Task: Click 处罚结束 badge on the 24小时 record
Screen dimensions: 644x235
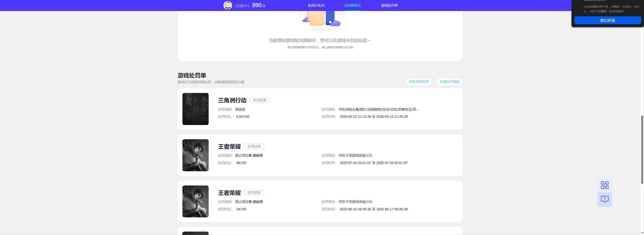Action: click(x=254, y=193)
